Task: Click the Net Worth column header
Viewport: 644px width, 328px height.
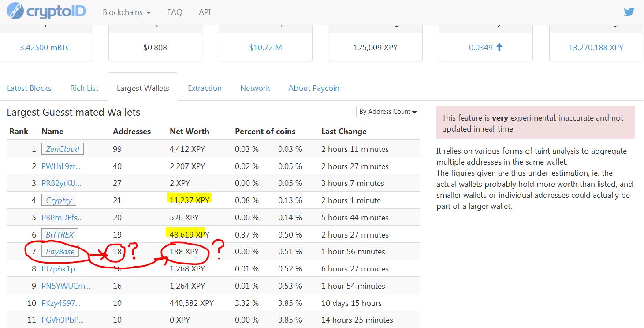Action: click(190, 131)
